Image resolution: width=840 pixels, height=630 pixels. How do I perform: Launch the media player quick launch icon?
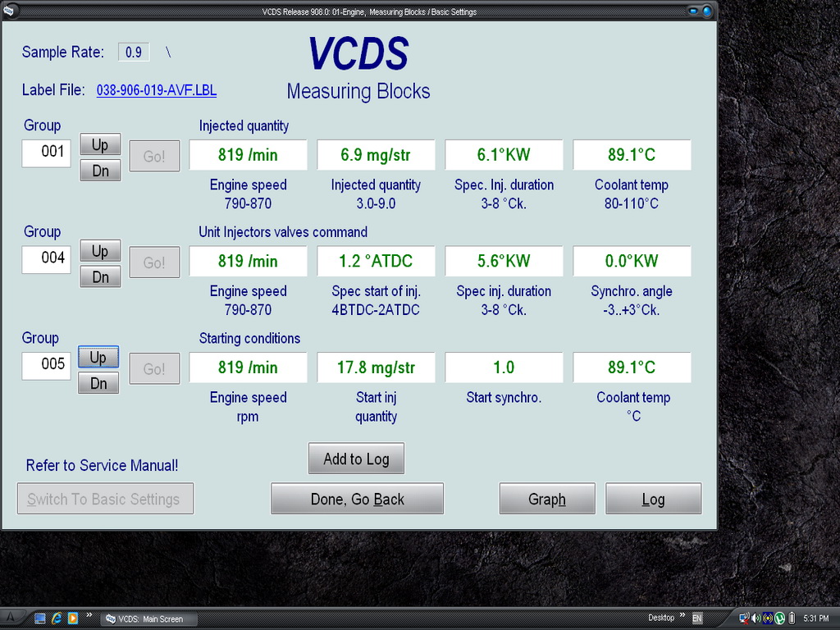click(72, 619)
